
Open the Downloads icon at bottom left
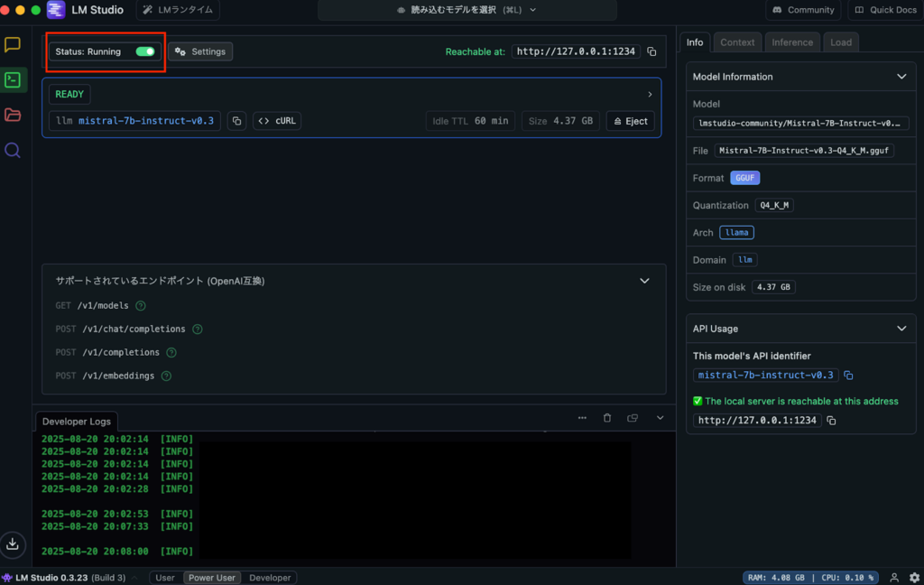point(13,543)
